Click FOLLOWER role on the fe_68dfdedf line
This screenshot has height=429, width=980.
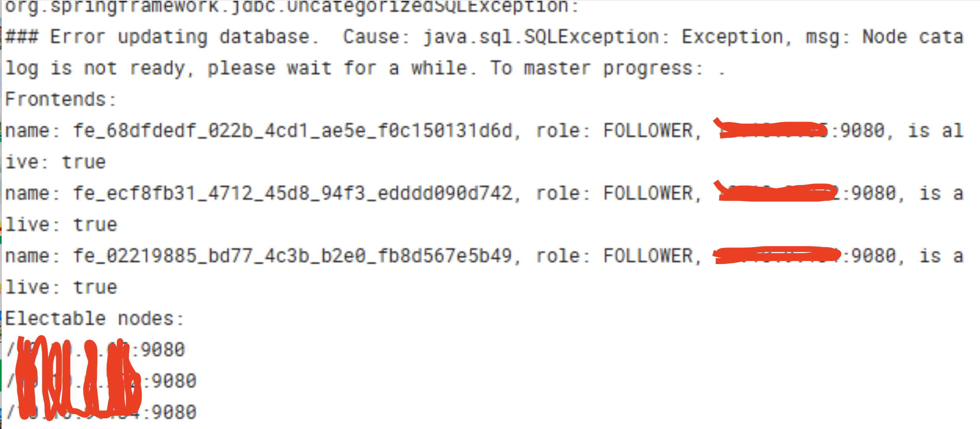[x=648, y=131]
